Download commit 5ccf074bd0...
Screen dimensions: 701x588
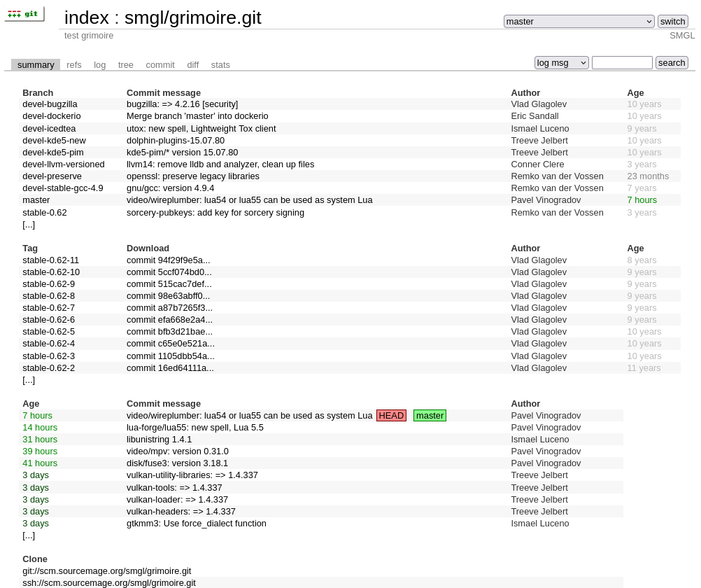169,272
